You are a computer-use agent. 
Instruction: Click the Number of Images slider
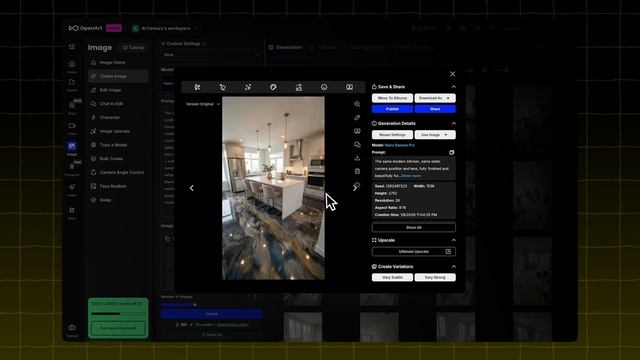[x=178, y=304]
